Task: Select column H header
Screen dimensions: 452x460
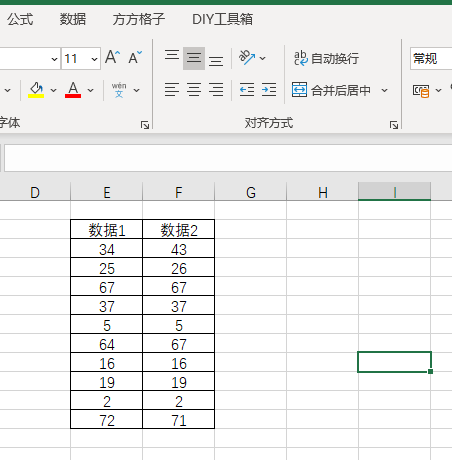Action: [323, 192]
